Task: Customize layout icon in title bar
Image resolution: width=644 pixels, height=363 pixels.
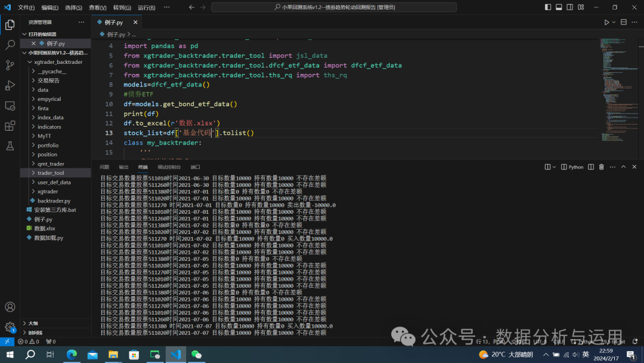Action: pos(581,7)
